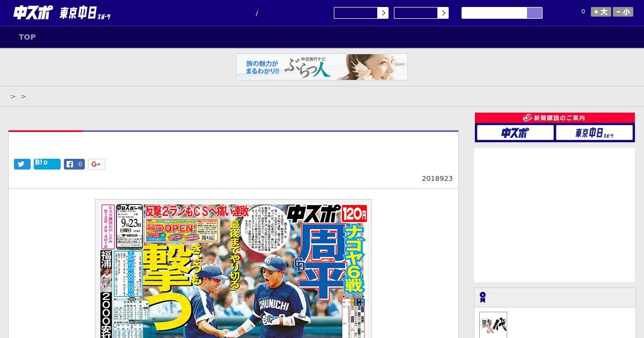Click the blue ribbon ranking icon
This screenshot has height=338, width=644.
pos(483,297)
